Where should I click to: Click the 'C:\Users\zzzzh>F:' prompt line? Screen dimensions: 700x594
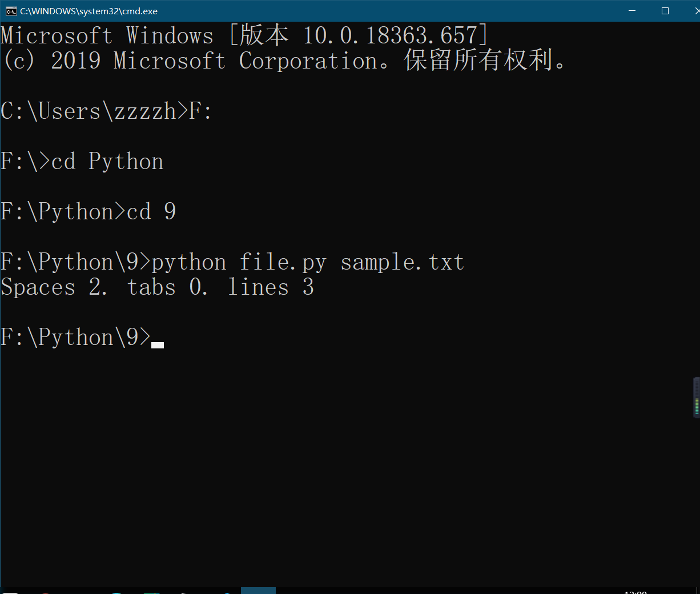[106, 111]
